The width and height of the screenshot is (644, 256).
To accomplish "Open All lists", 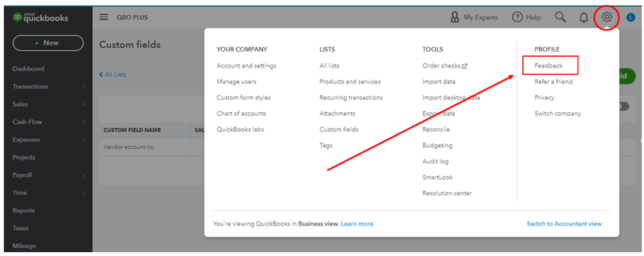I will pyautogui.click(x=329, y=66).
